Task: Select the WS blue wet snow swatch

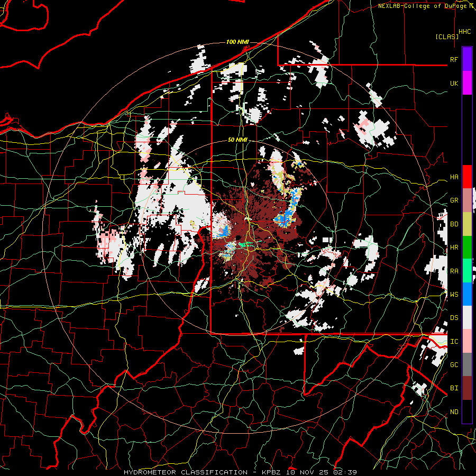Action: (467, 294)
